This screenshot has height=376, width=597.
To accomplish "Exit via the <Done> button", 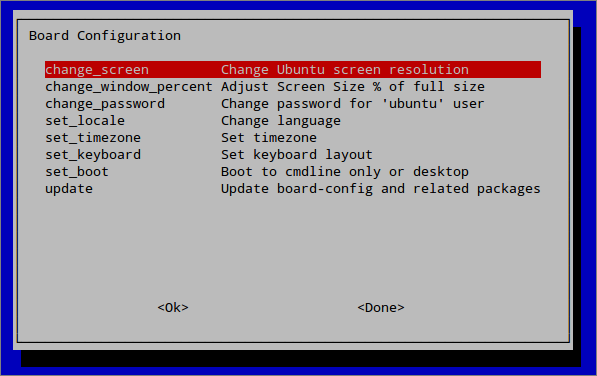I will pyautogui.click(x=381, y=307).
